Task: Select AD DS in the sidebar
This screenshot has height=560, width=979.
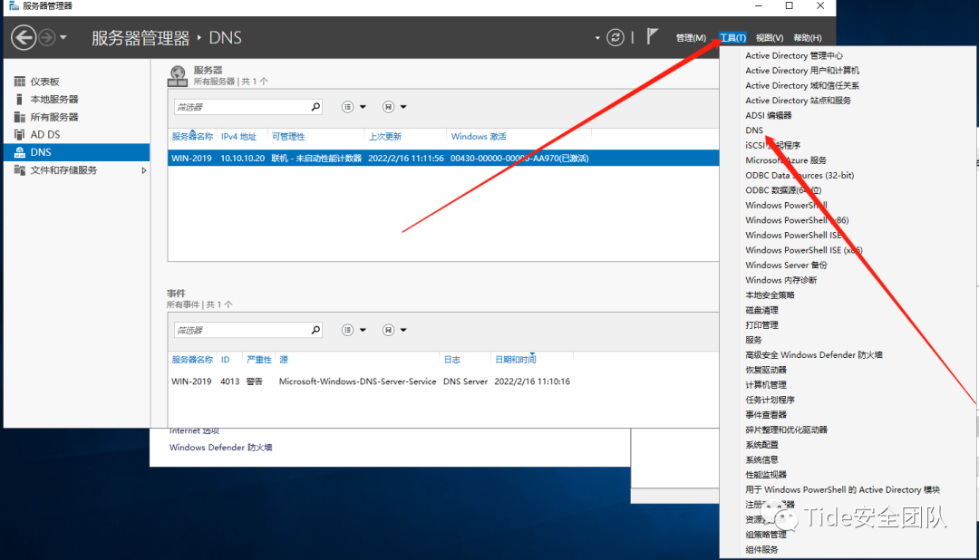Action: [45, 134]
